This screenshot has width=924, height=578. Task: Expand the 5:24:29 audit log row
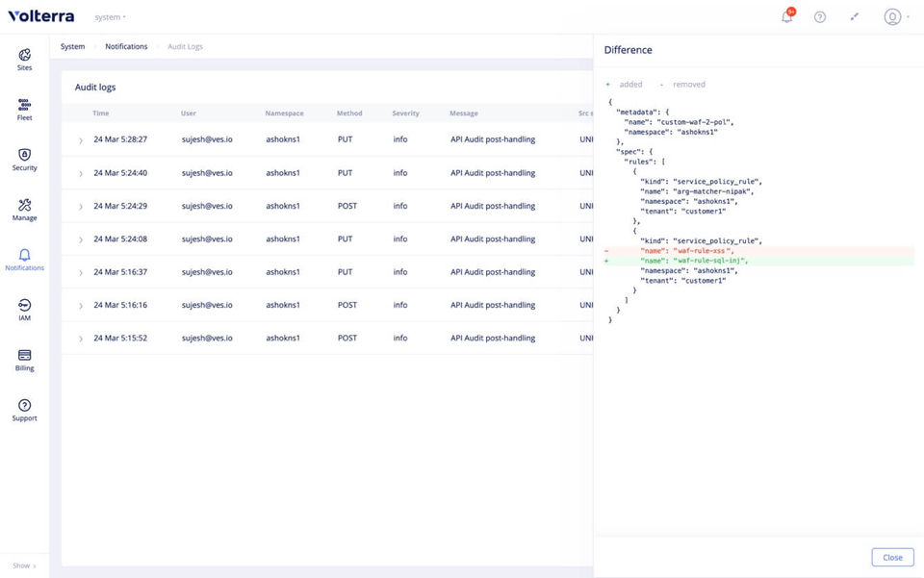pyautogui.click(x=81, y=206)
